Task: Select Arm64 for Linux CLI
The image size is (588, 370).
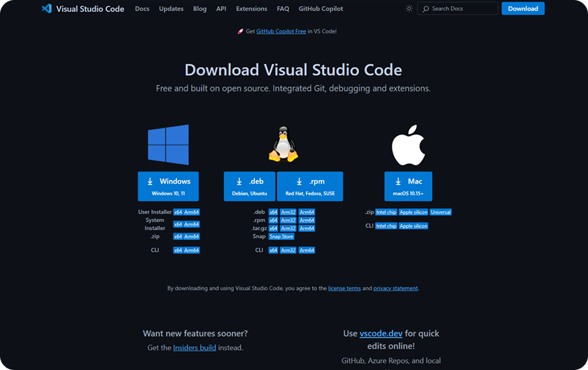Action: [307, 251]
